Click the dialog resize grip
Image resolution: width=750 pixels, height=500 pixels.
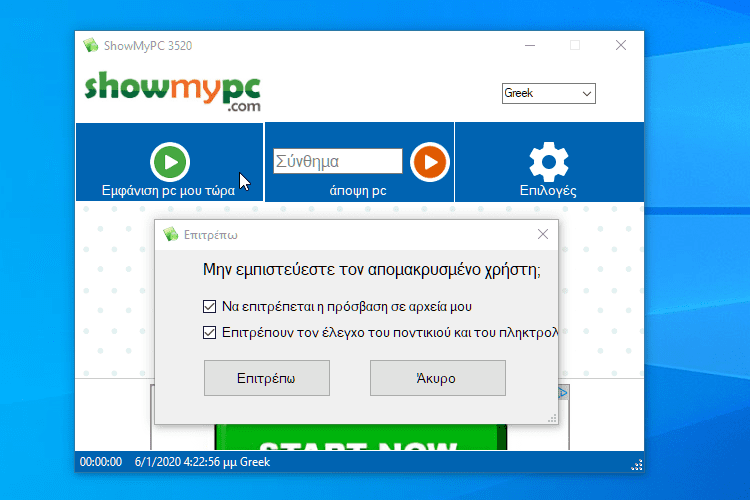tap(552, 419)
